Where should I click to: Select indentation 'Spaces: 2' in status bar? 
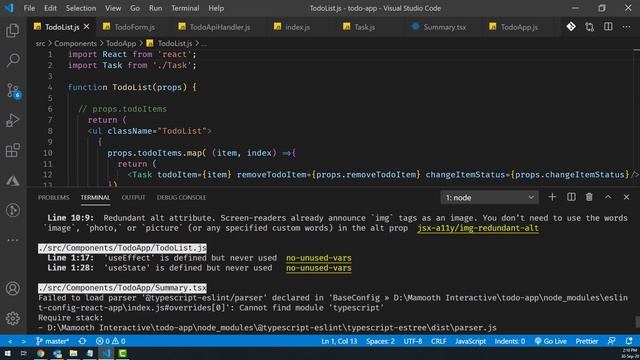click(380, 341)
